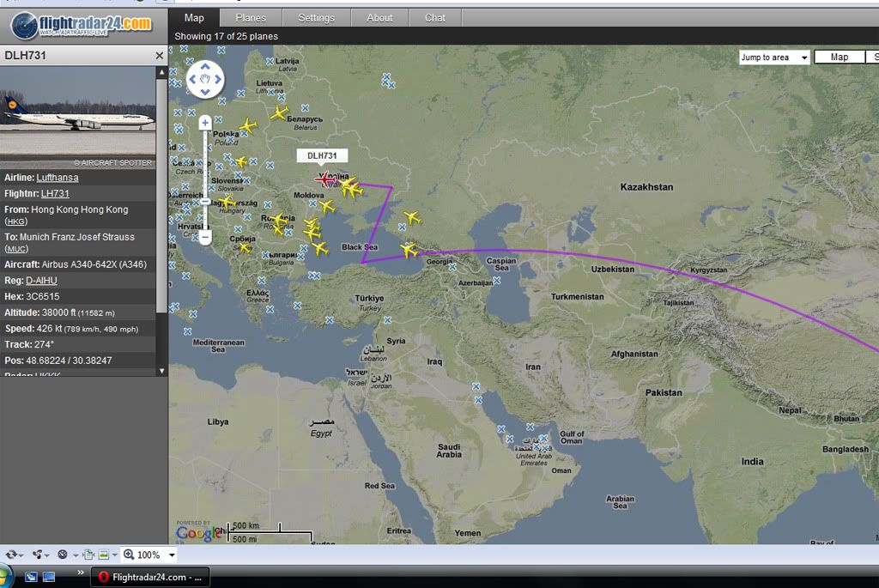This screenshot has height=588, width=879.
Task: Open the About tab
Action: click(379, 18)
